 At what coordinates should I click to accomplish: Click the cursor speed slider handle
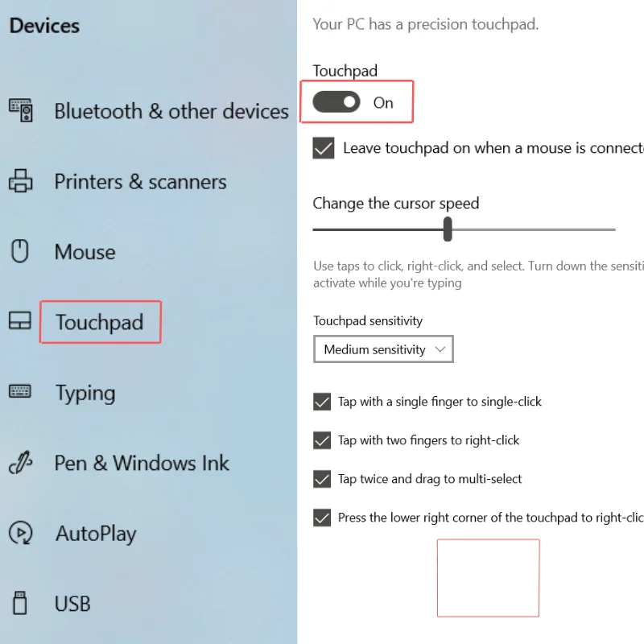[448, 229]
